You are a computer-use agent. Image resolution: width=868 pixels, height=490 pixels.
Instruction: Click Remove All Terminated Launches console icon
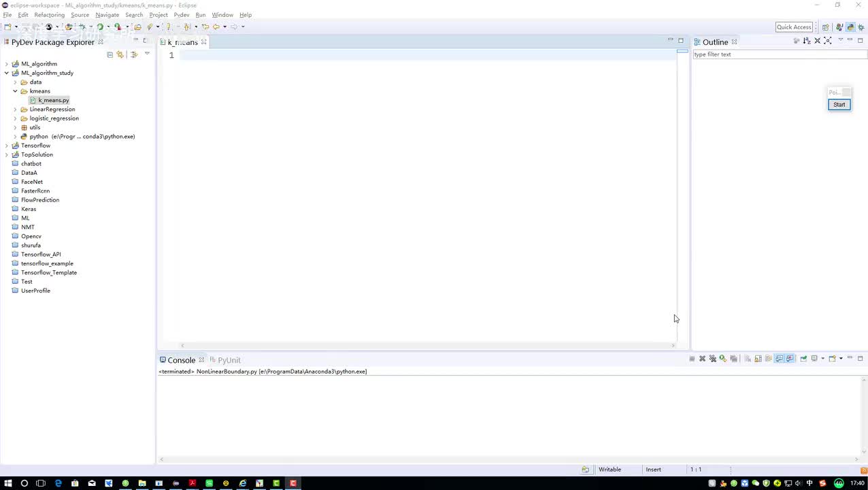(713, 359)
